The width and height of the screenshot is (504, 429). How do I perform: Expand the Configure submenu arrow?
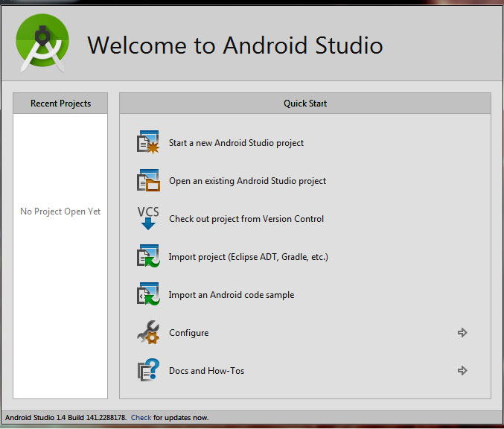tap(462, 332)
